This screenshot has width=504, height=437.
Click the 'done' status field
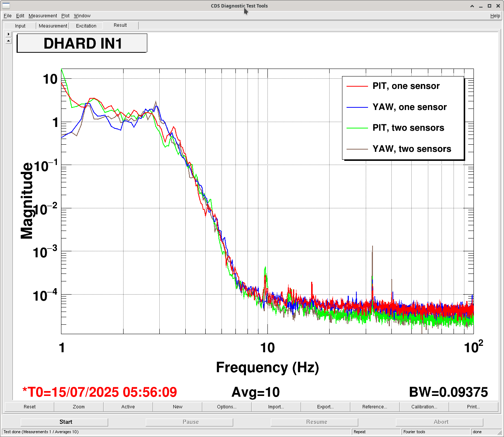point(486,432)
